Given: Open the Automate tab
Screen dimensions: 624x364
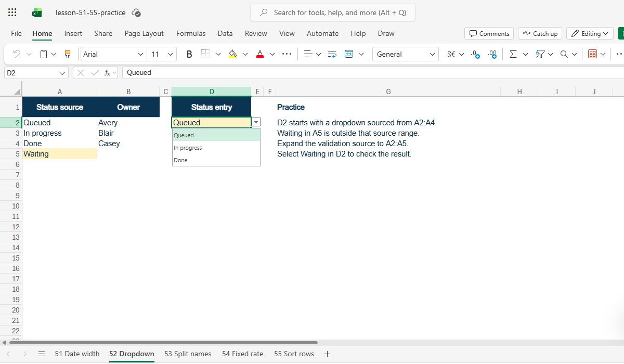Looking at the screenshot, I should tap(322, 33).
